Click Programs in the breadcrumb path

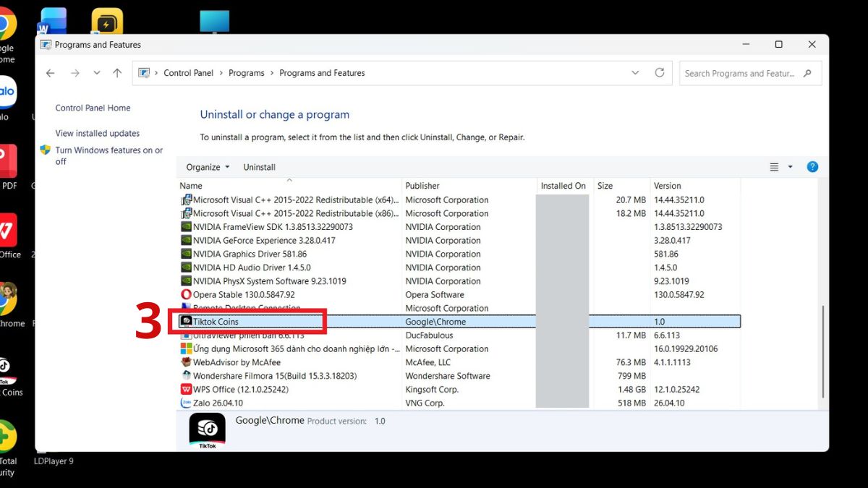click(x=246, y=73)
